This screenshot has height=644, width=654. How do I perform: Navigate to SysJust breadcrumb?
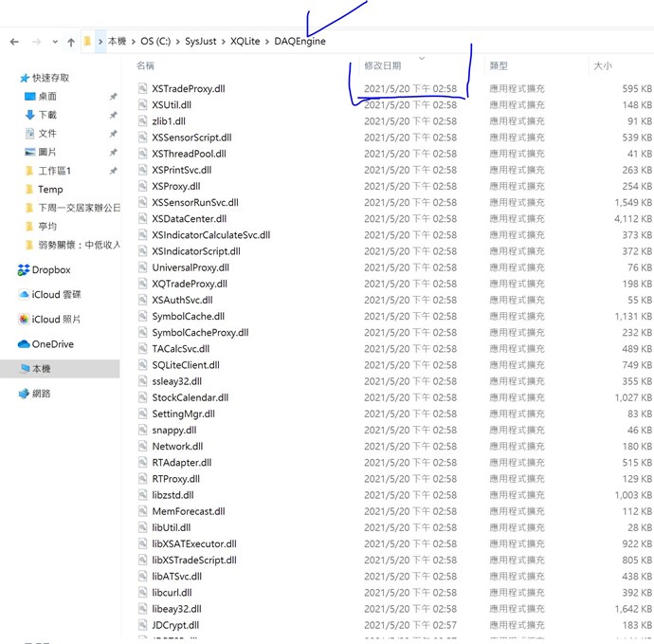[201, 42]
